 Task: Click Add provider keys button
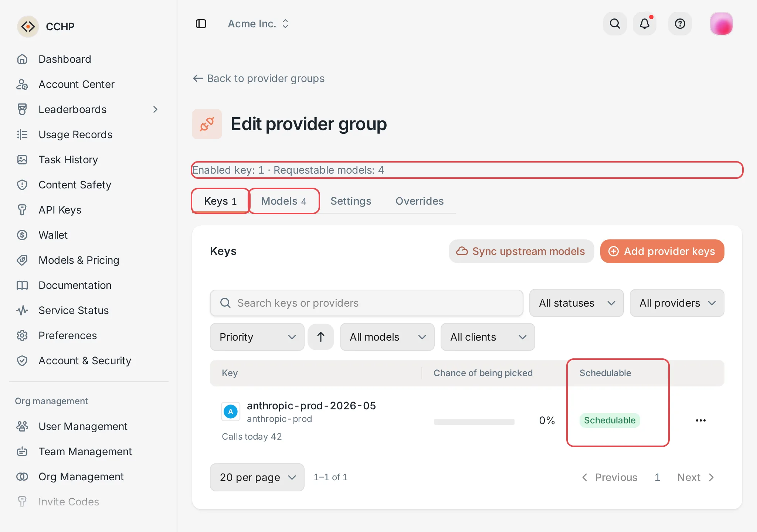[x=662, y=251]
